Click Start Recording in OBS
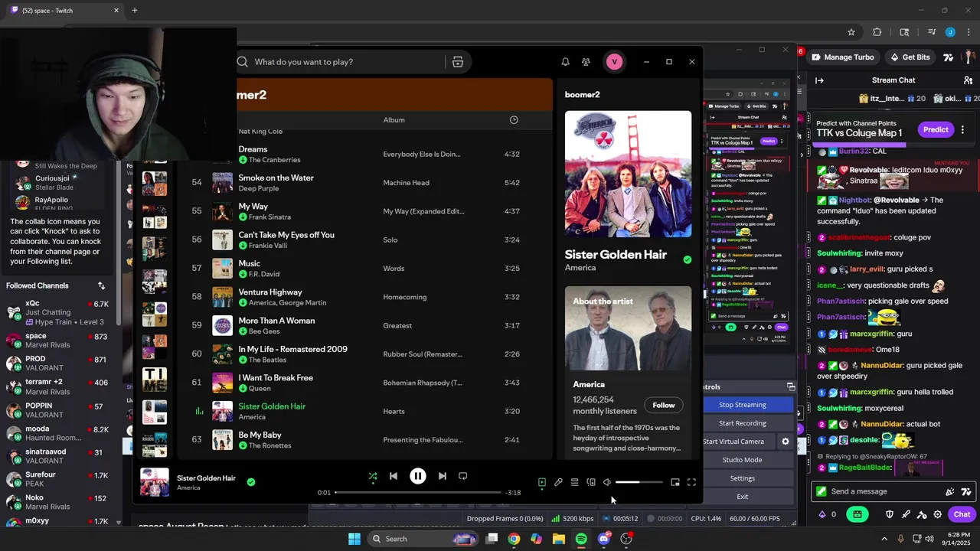The height and width of the screenshot is (551, 980). 743,423
